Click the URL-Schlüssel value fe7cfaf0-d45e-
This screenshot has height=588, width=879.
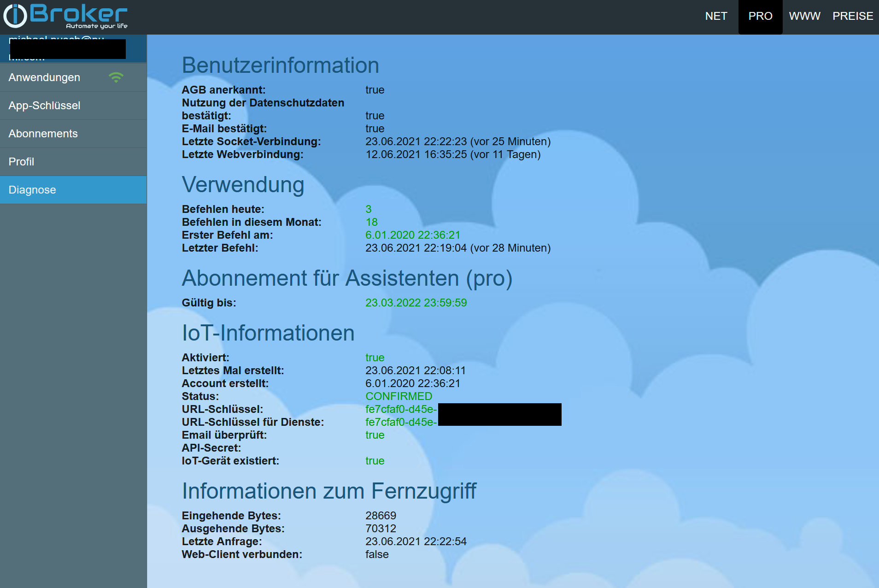point(401,409)
